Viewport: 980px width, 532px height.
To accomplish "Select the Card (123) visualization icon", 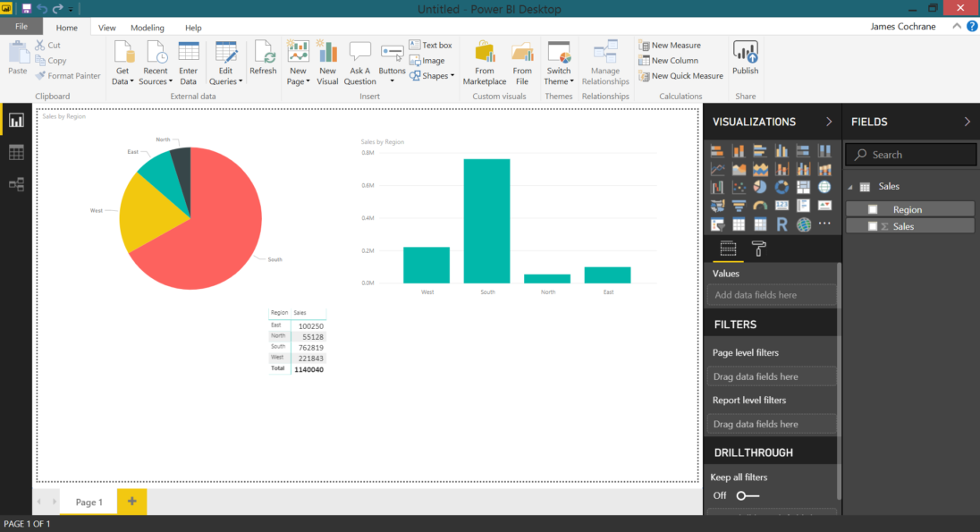I will 781,205.
